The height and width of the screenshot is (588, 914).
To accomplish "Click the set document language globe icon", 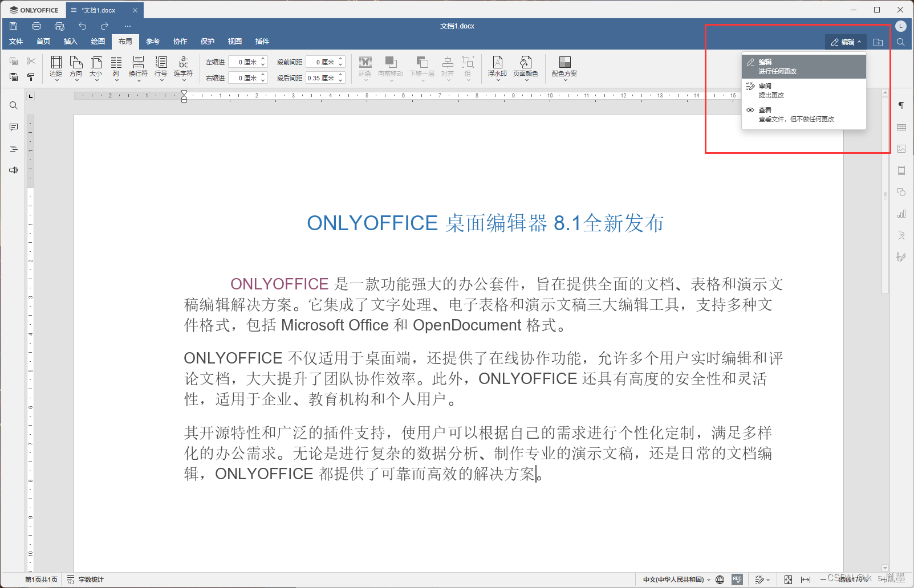I will [x=720, y=579].
